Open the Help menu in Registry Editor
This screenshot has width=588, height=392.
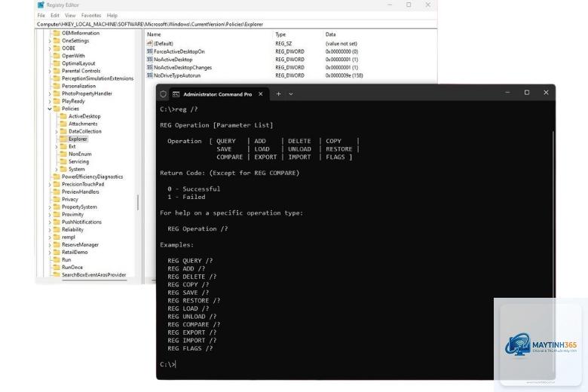(112, 15)
